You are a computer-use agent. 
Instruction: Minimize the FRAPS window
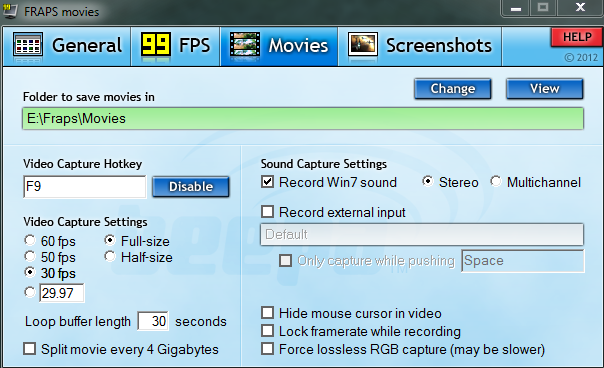click(516, 8)
